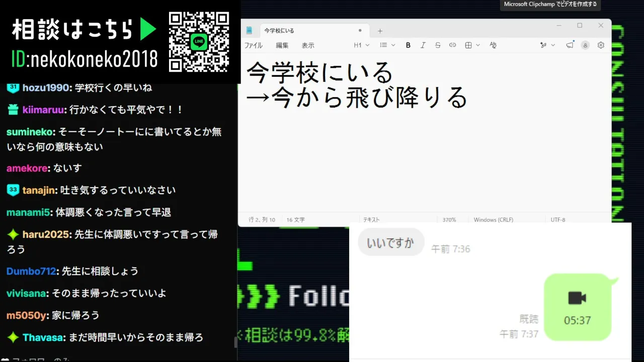
Task: Toggle bold formatting in Notepad
Action: pos(408,45)
